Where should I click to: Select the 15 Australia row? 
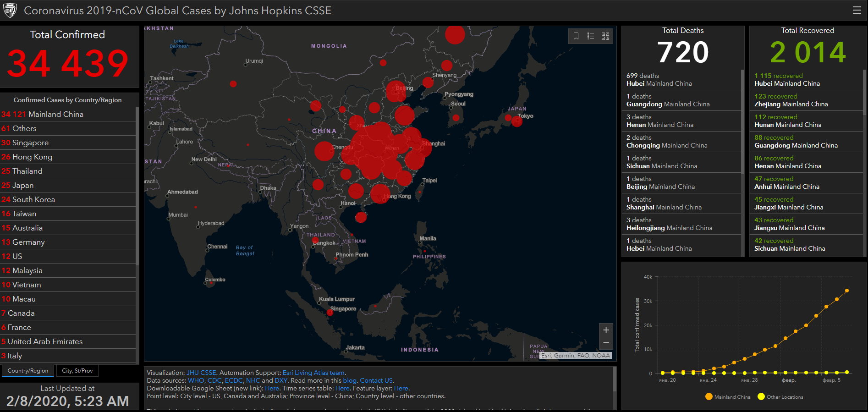pyautogui.click(x=68, y=228)
